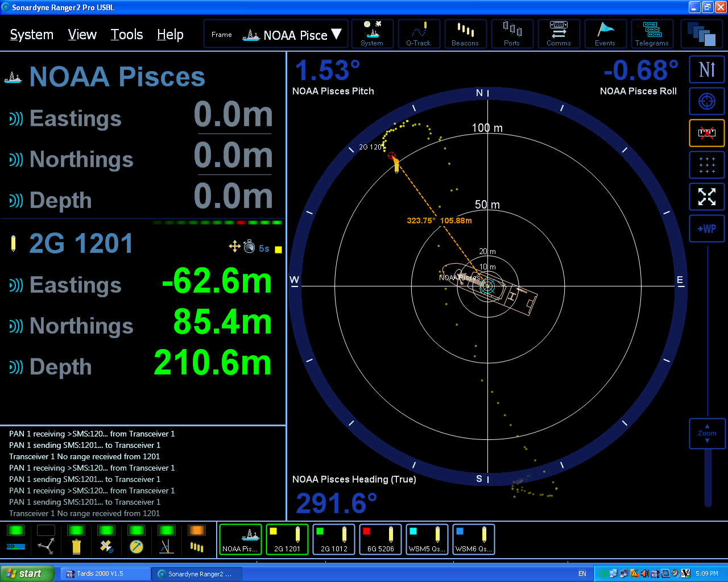728x582 pixels.
Task: Click the Windows start button
Action: point(27,573)
